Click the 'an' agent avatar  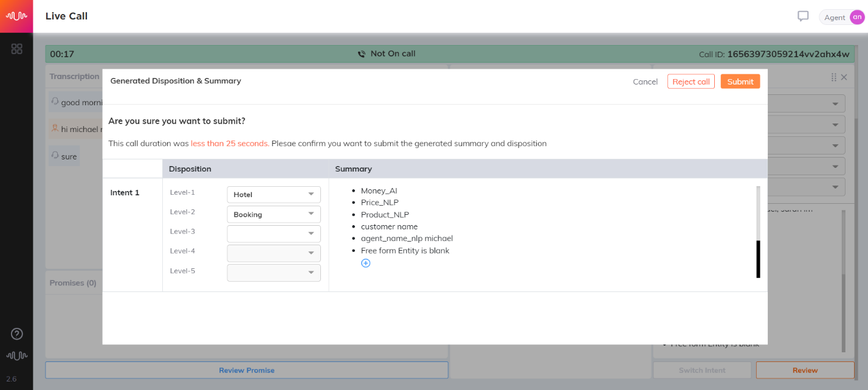857,17
